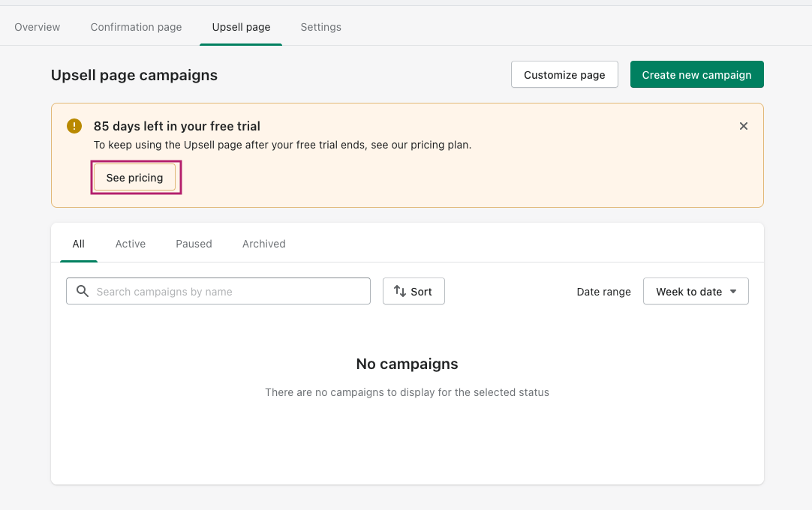Filter campaigns by Paused status

pos(194,244)
